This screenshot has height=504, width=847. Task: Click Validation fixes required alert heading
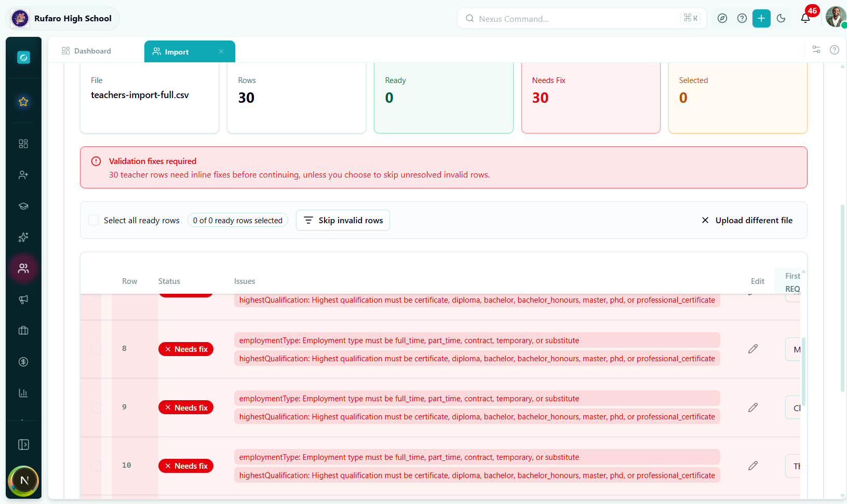point(153,161)
